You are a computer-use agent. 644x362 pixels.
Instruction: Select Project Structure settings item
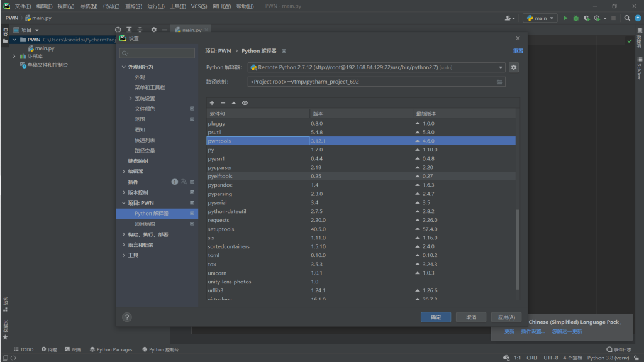(145, 224)
